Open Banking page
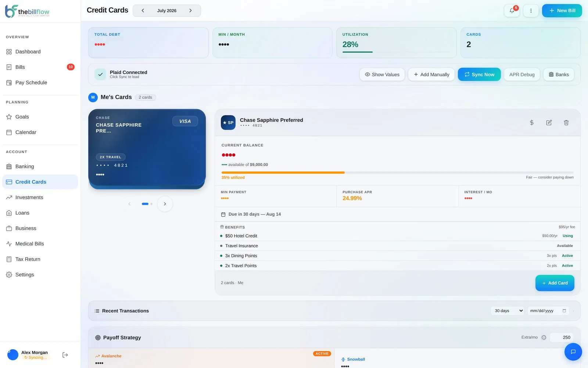The height and width of the screenshot is (368, 588). pyautogui.click(x=40, y=166)
